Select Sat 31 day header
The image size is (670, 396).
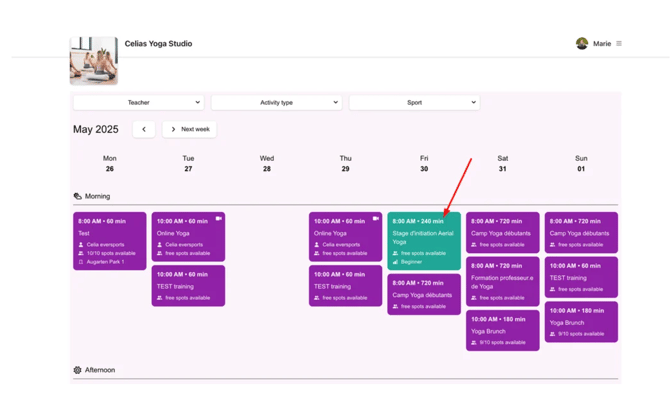pyautogui.click(x=502, y=164)
